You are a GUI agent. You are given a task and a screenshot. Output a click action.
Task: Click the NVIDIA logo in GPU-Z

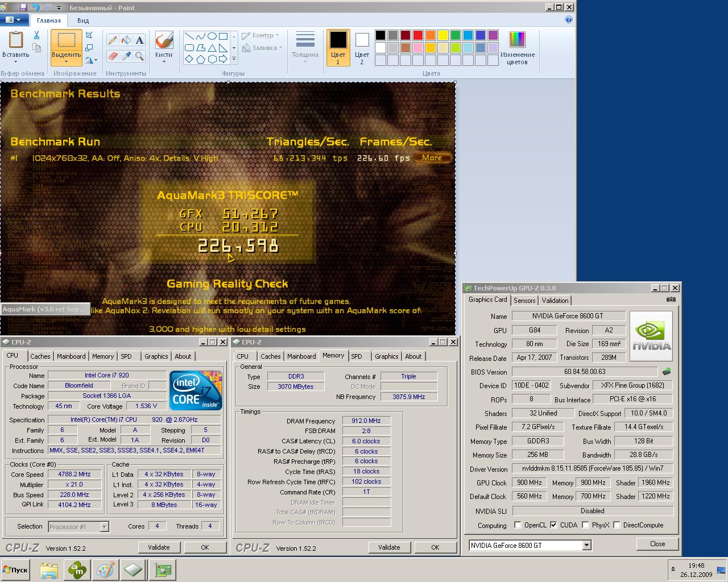pyautogui.click(x=652, y=336)
